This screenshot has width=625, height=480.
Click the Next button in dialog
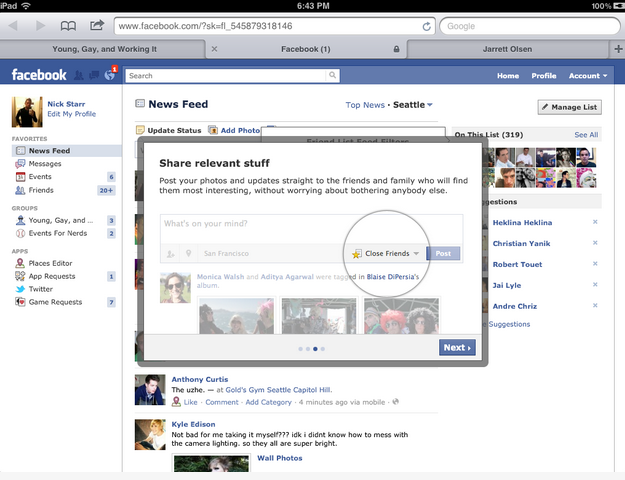[457, 348]
